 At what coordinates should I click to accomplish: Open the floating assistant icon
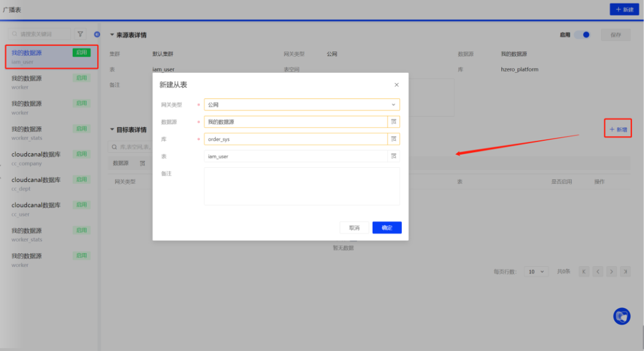pos(622,316)
